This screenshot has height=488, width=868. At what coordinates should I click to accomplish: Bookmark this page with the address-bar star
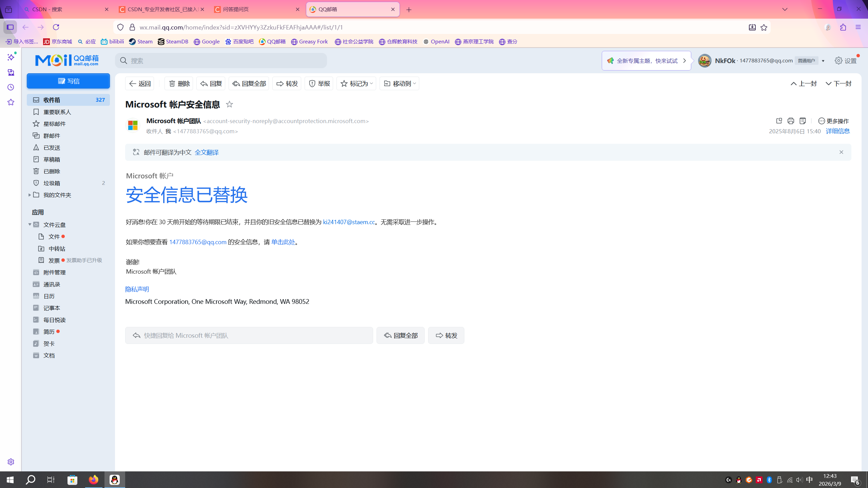point(764,27)
